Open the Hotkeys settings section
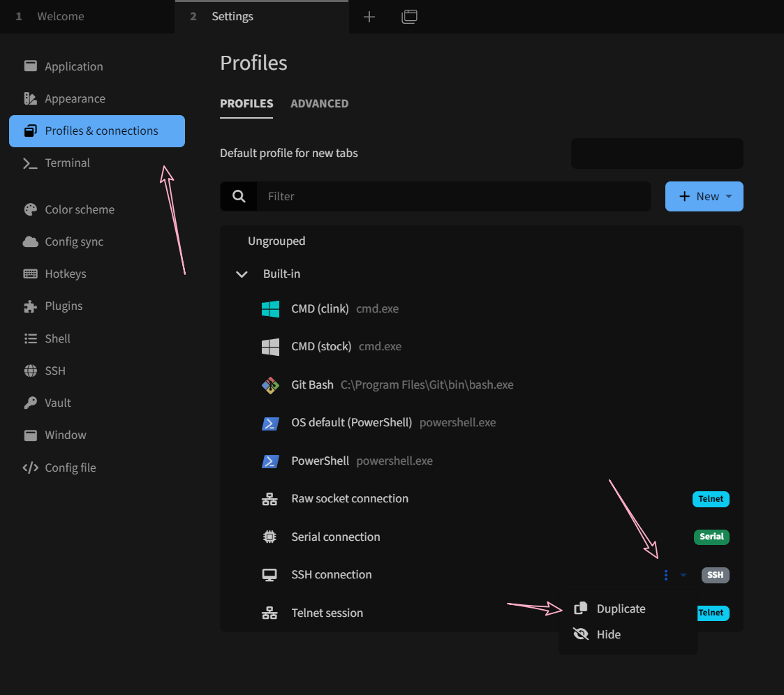Viewport: 784px width, 695px height. (65, 274)
